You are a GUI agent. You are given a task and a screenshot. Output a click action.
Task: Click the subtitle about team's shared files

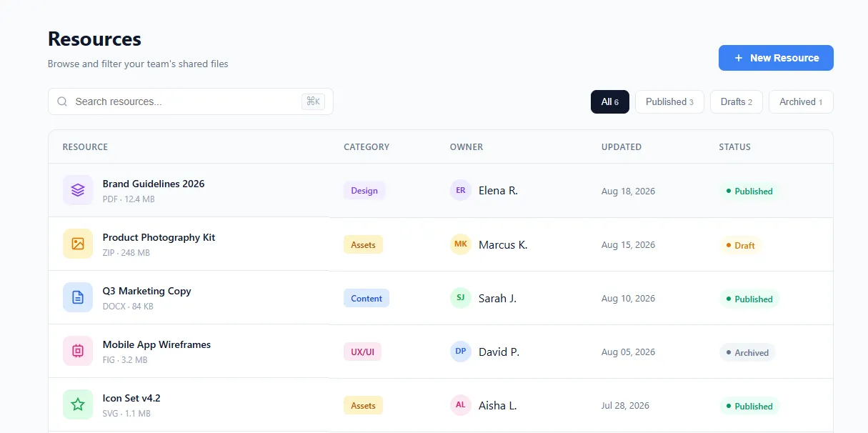tap(138, 64)
